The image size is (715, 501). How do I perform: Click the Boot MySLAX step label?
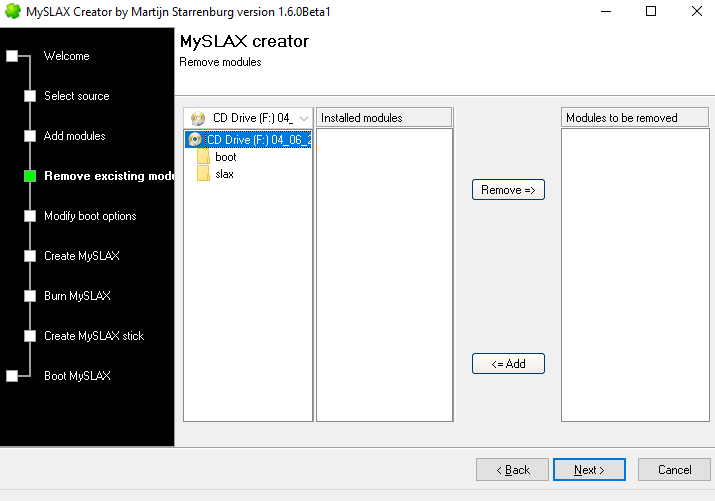click(x=77, y=376)
